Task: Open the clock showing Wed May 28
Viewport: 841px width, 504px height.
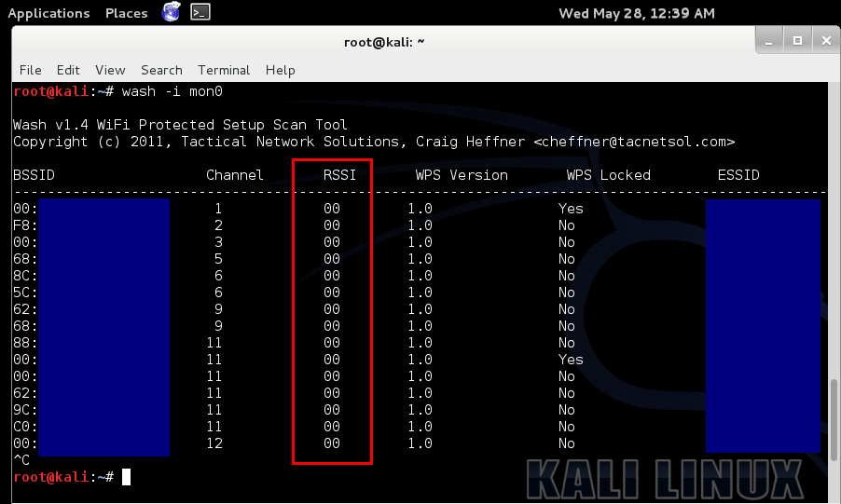Action: click(636, 13)
